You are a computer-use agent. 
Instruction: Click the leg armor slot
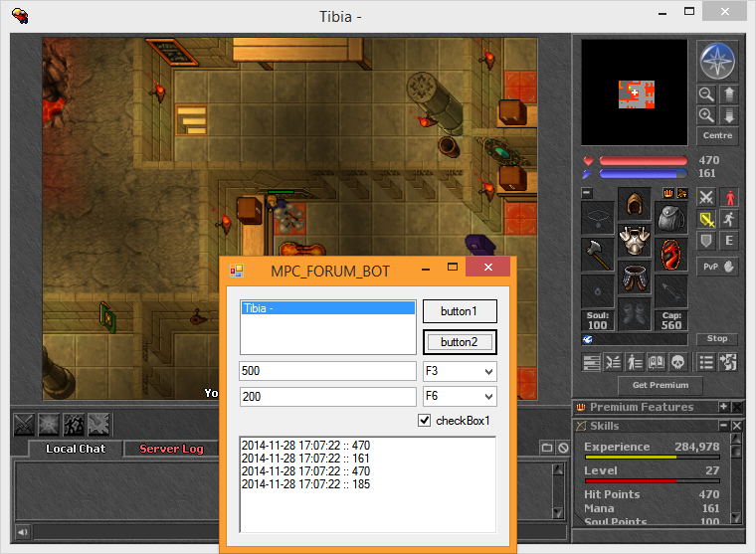click(634, 277)
